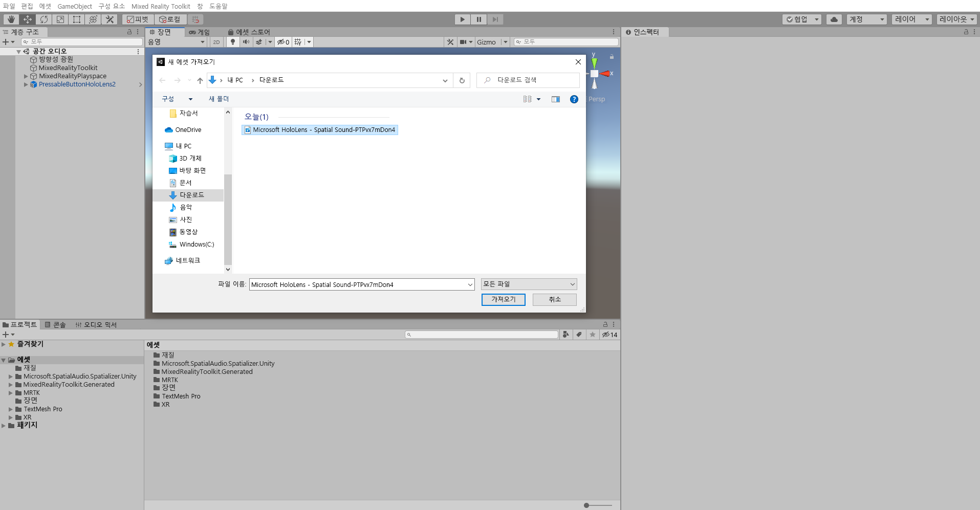Image resolution: width=980 pixels, height=510 pixels.
Task: Click the 다운로드 검색 search box
Action: (x=528, y=80)
